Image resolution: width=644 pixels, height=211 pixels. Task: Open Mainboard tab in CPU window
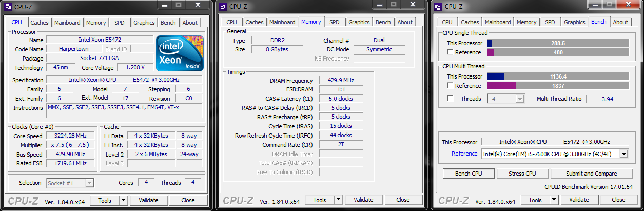(x=67, y=23)
